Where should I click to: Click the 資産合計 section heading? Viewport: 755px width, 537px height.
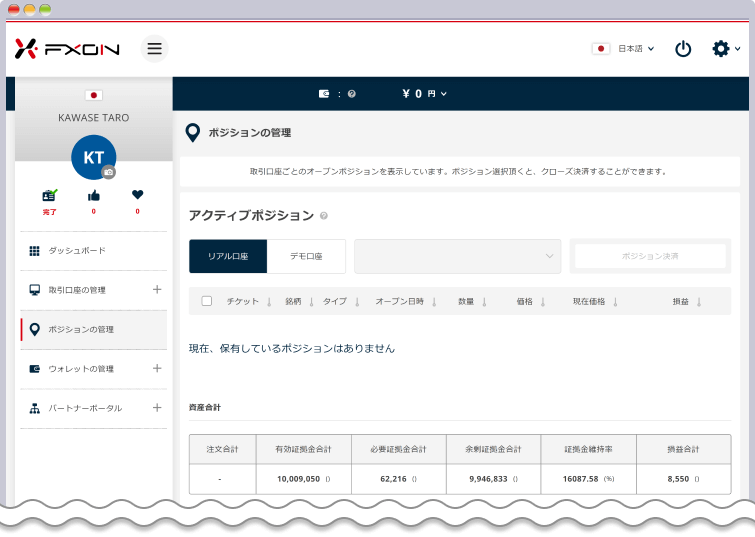(x=205, y=407)
